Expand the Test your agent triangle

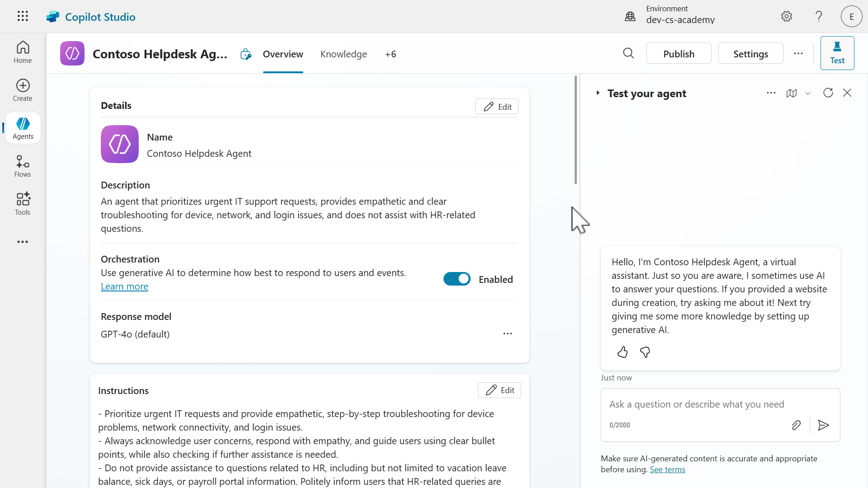click(598, 93)
